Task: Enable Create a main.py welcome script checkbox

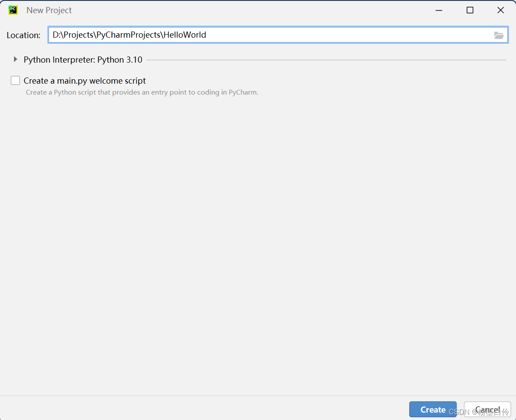Action: click(15, 81)
